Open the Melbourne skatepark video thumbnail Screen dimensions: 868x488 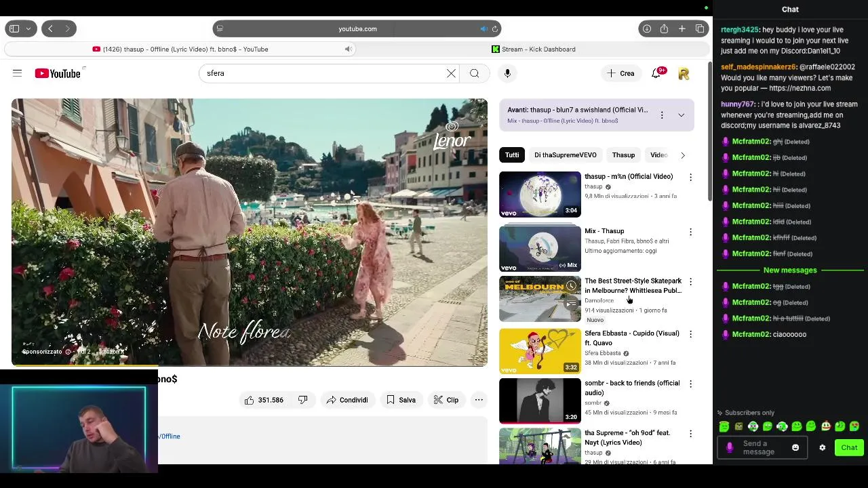[540, 299]
